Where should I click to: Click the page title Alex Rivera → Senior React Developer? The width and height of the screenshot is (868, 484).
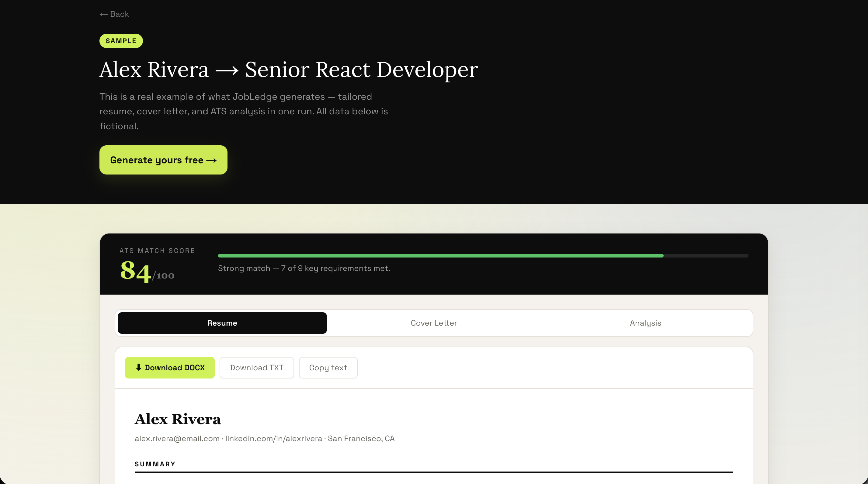click(288, 70)
